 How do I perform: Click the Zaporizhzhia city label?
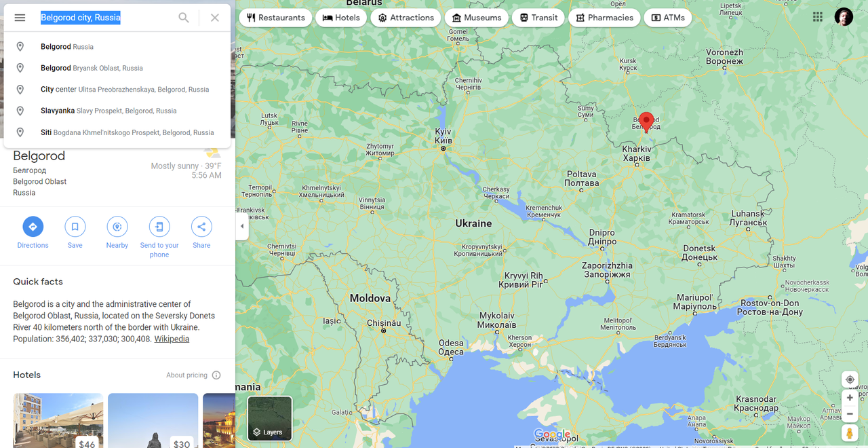click(x=608, y=270)
